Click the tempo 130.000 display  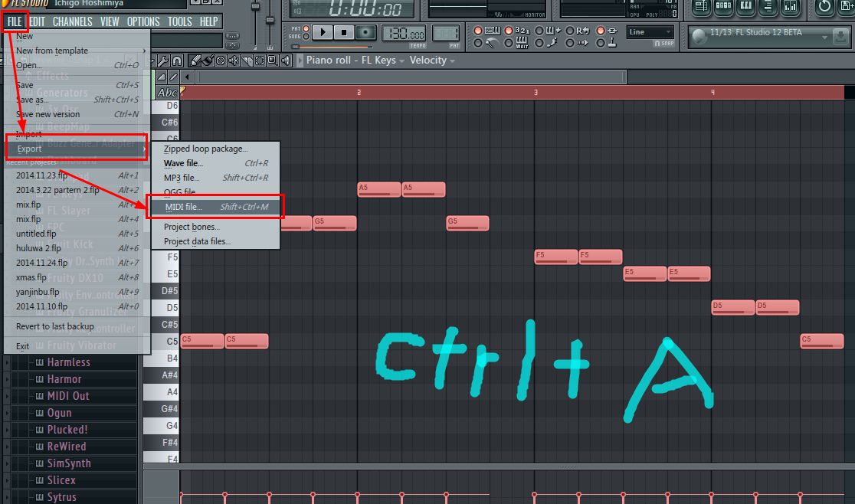pyautogui.click(x=404, y=34)
